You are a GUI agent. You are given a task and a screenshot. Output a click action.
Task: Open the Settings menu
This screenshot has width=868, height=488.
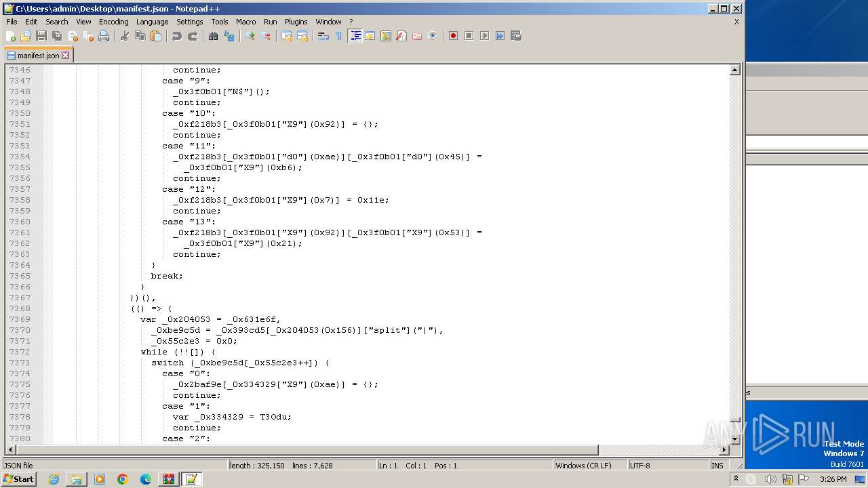(x=190, y=22)
